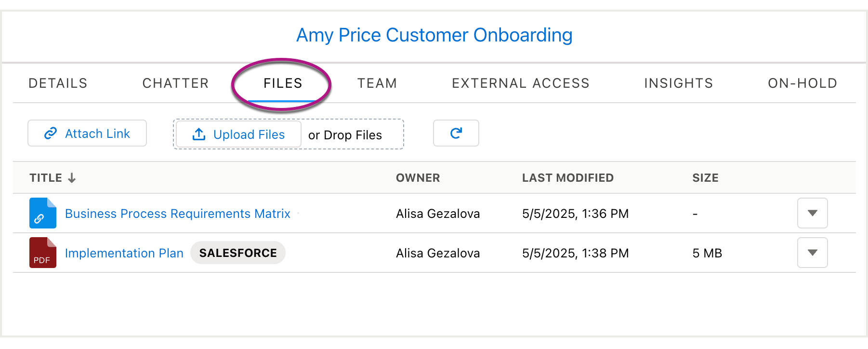The image size is (868, 349).
Task: Select the Files tab
Action: tap(283, 83)
